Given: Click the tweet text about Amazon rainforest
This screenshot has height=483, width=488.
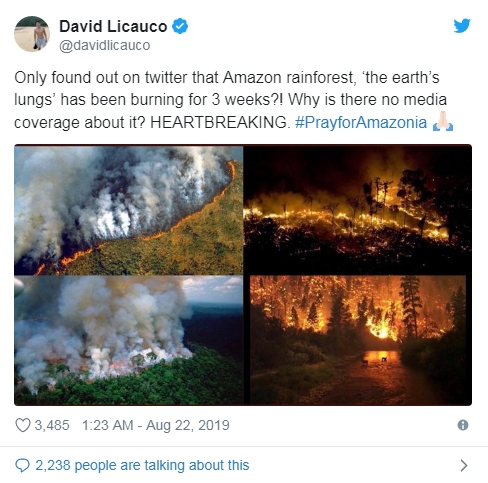Looking at the screenshot, I should click(233, 100).
